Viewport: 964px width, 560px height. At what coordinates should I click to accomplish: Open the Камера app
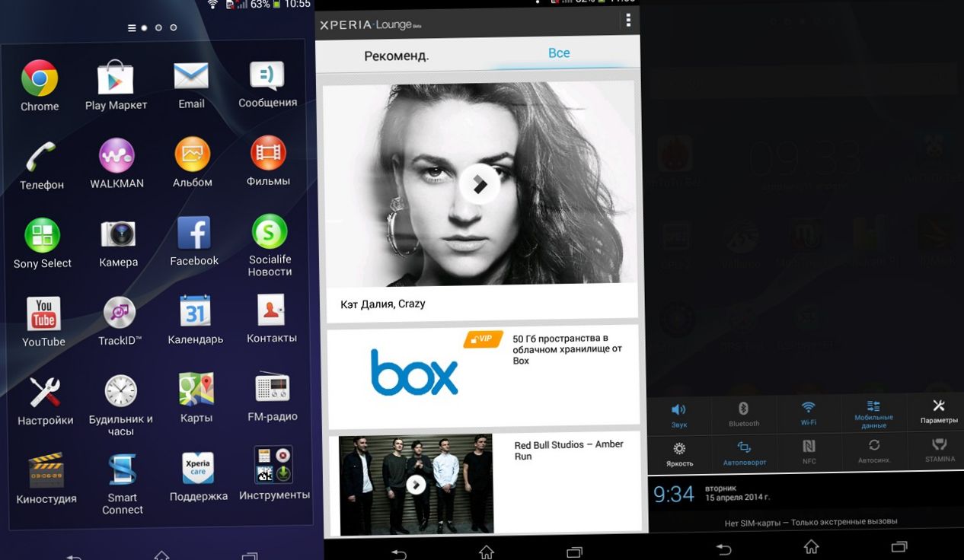118,234
